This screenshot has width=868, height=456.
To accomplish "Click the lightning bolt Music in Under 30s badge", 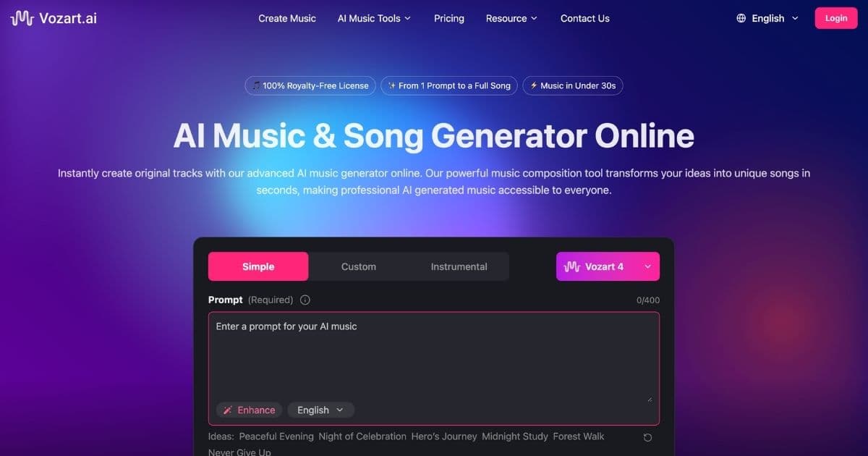I will (x=572, y=85).
